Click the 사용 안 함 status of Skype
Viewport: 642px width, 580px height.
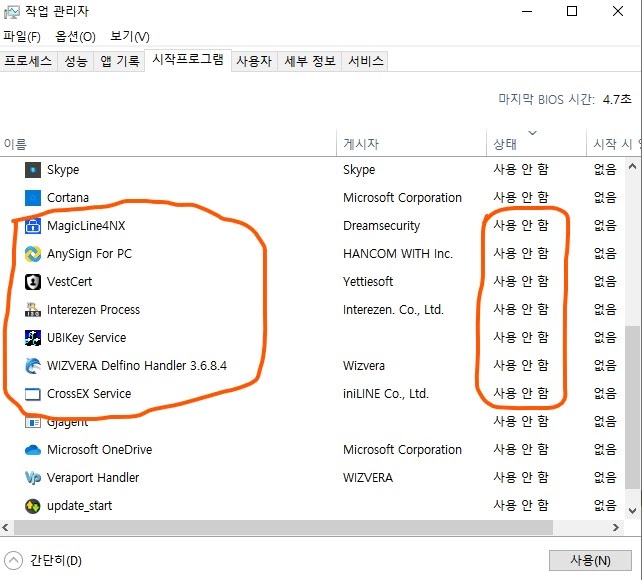(x=521, y=169)
